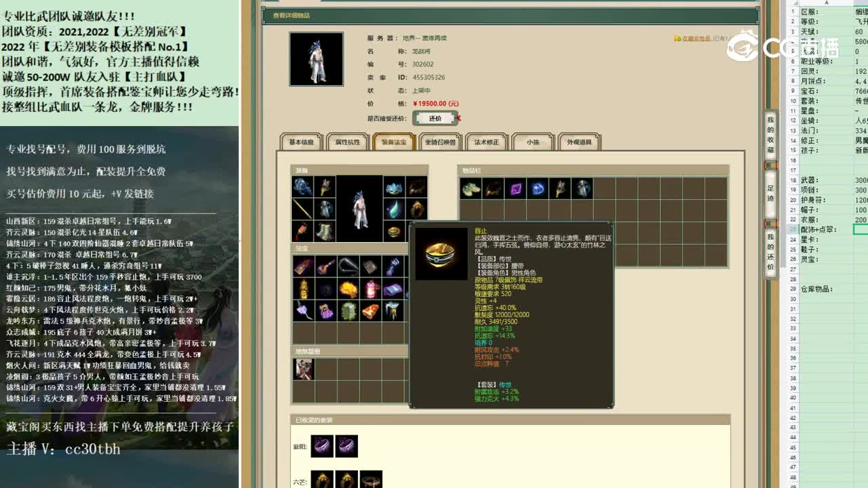868x488 pixels.
Task: Open the 坐骑召唤兽 tab
Action: (x=438, y=142)
